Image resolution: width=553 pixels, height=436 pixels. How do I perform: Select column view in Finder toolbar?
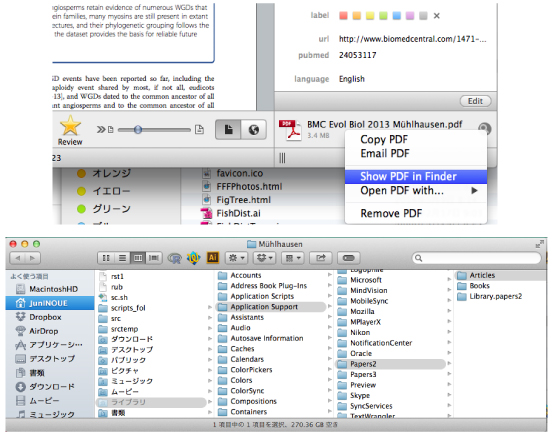point(138,258)
